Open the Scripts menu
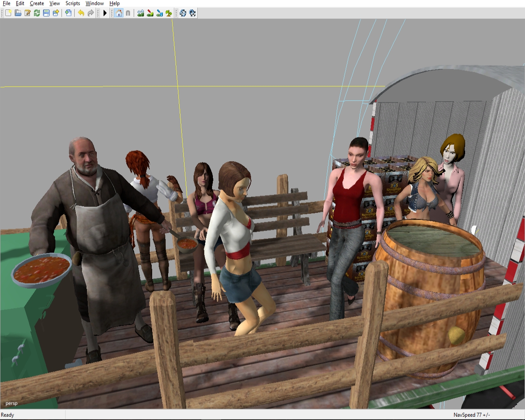The image size is (525, 420). tap(73, 3)
